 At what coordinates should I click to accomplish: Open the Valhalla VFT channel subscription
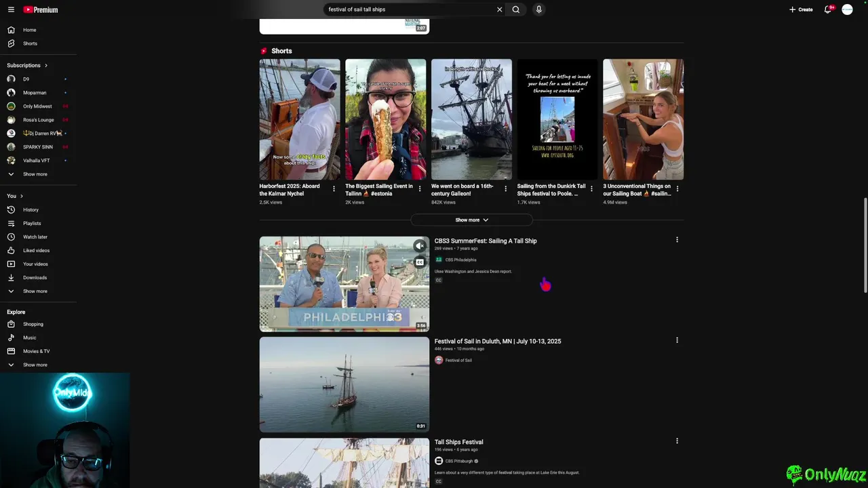(38, 161)
